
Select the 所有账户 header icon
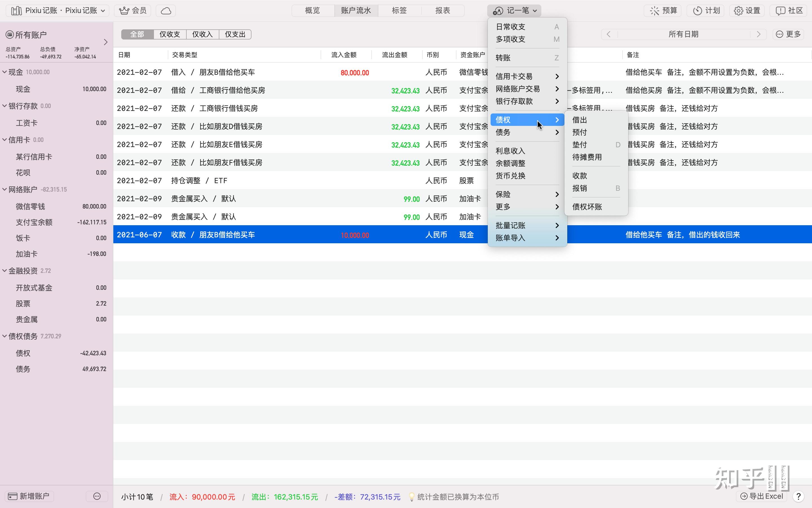(10, 35)
